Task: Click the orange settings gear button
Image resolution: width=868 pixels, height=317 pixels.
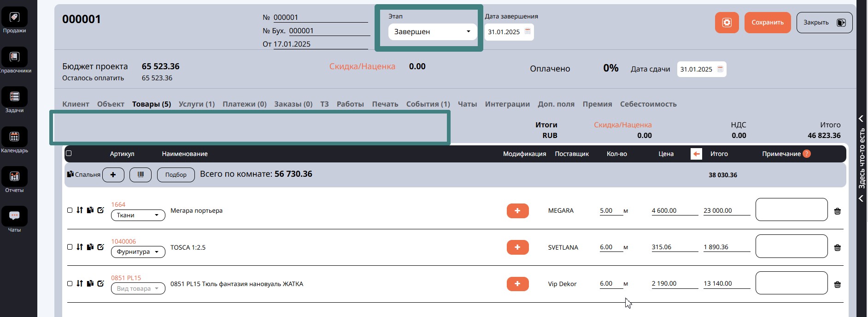Action: pos(727,23)
